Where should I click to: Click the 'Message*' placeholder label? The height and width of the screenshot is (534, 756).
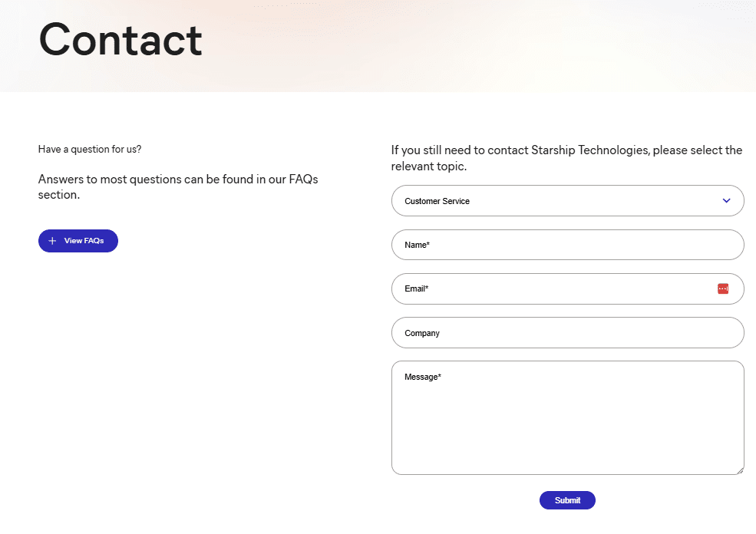[423, 377]
